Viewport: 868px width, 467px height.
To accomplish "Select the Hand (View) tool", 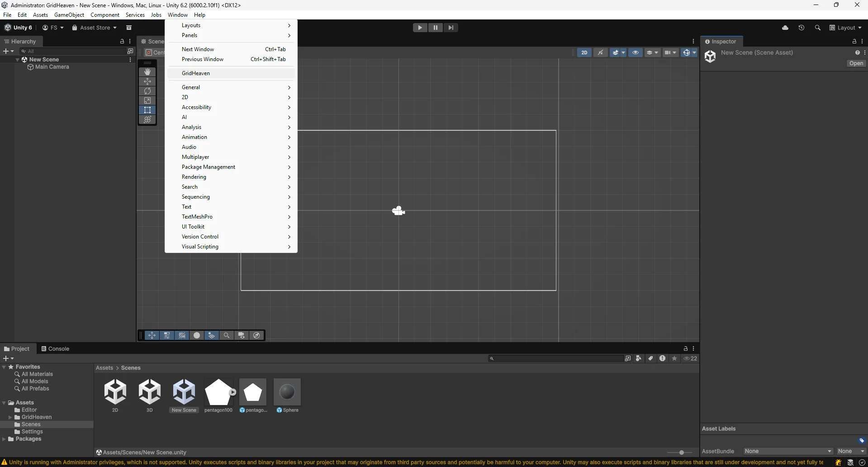I will 147,72.
